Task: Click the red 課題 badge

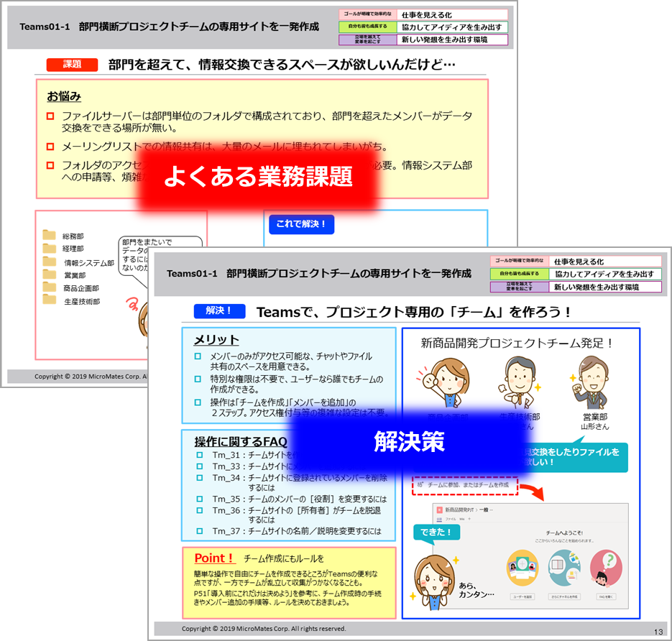Action: pos(72,65)
